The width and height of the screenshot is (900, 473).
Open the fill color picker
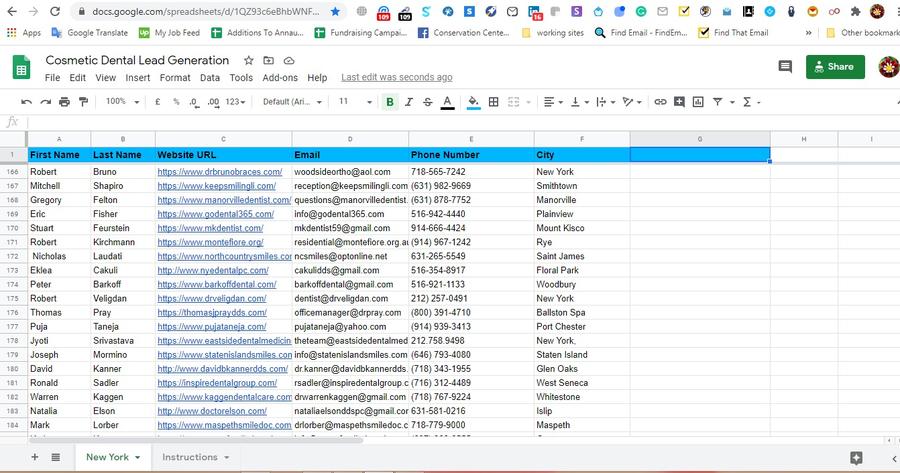point(474,102)
